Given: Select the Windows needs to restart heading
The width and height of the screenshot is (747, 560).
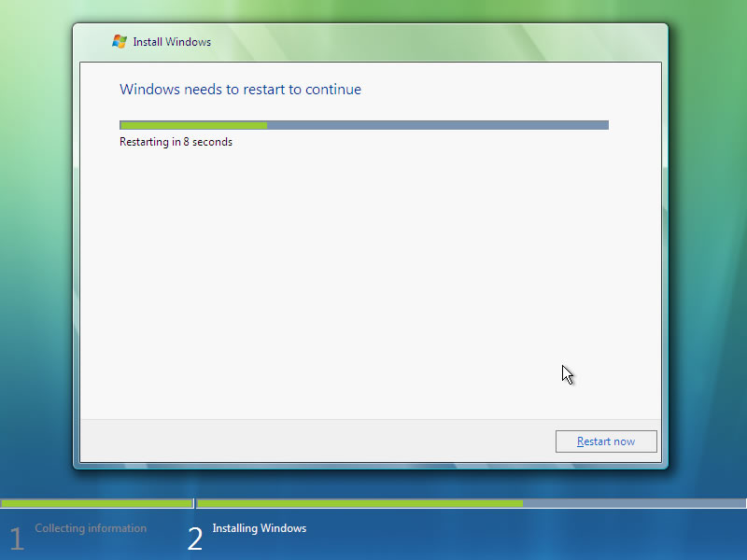Looking at the screenshot, I should (240, 90).
